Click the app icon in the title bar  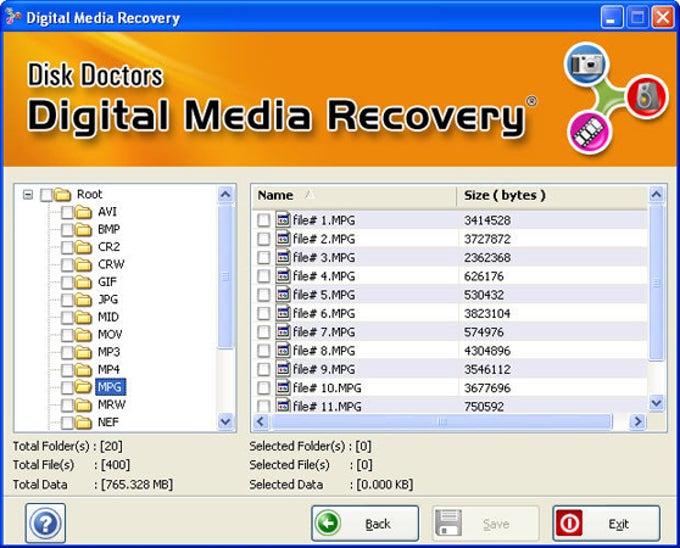[13, 17]
